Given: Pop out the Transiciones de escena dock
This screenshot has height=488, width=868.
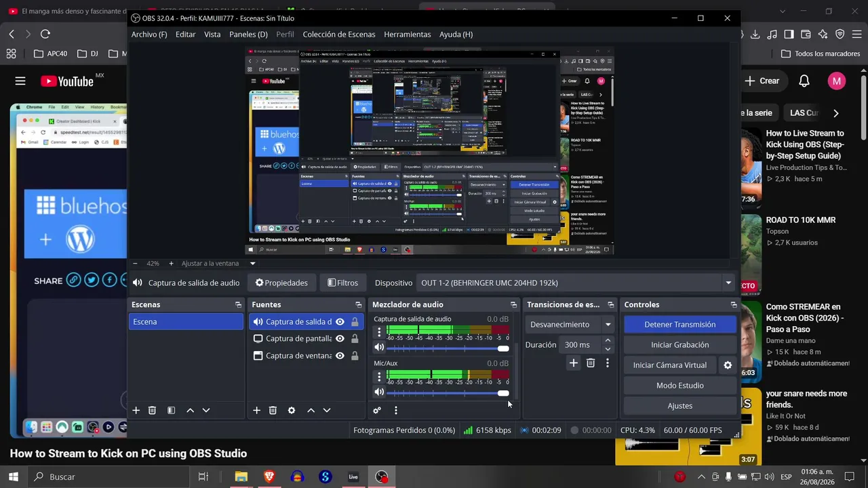Looking at the screenshot, I should [611, 305].
